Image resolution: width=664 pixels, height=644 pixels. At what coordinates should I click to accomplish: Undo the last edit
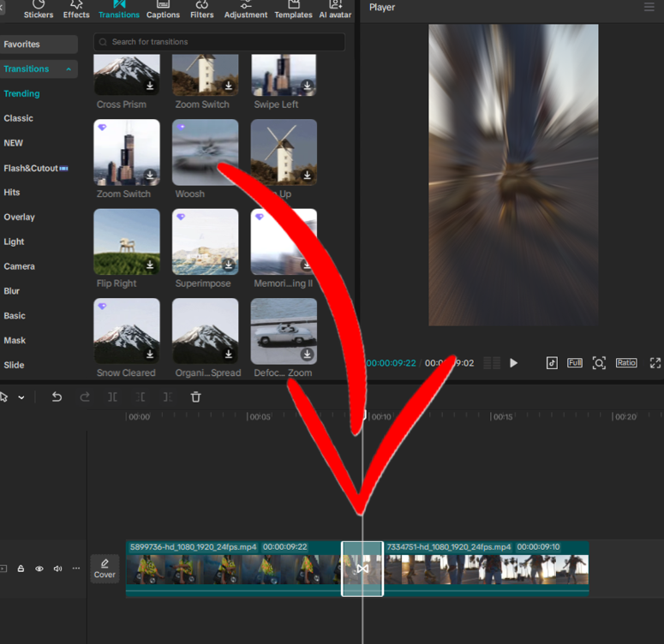(x=57, y=397)
